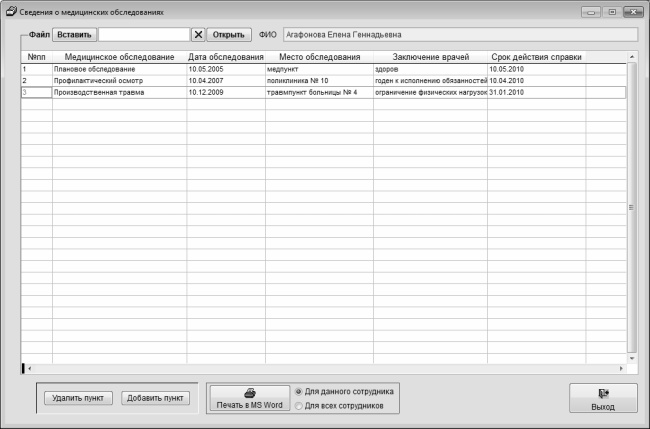Click 'Дата обследования' column header
The height and width of the screenshot is (429, 650).
click(x=225, y=57)
